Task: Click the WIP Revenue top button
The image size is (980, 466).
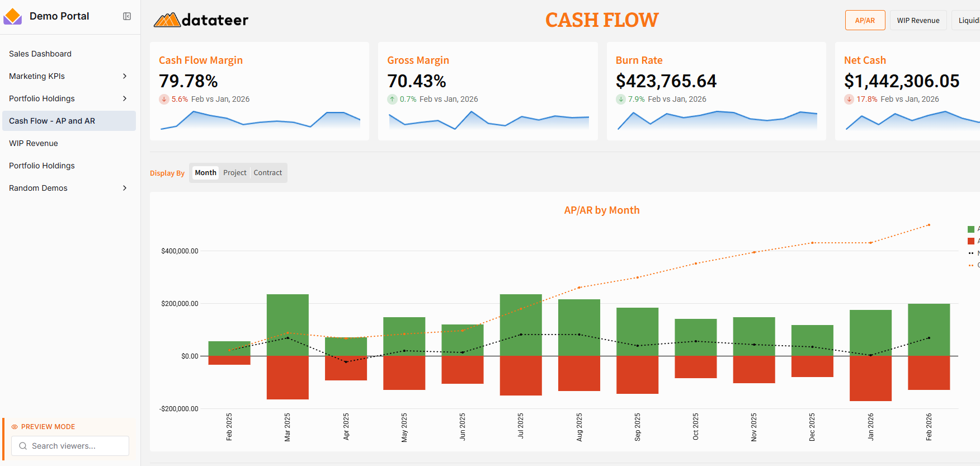Action: [x=918, y=20]
